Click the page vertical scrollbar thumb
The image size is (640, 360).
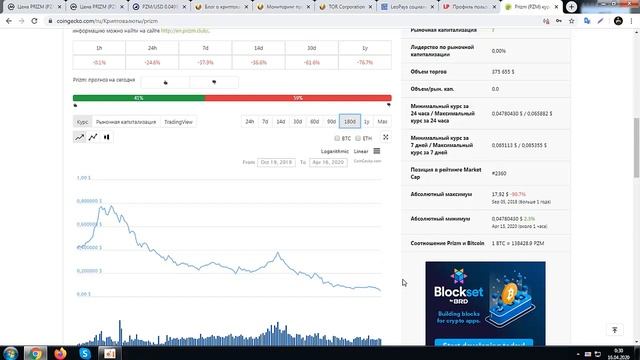pos(636,148)
